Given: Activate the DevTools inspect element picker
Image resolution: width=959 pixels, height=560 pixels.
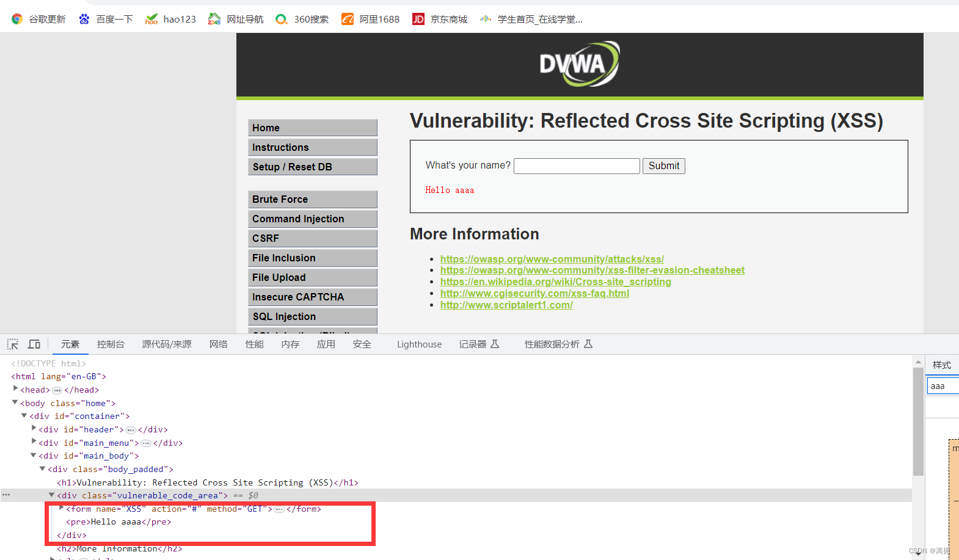Looking at the screenshot, I should 13,344.
